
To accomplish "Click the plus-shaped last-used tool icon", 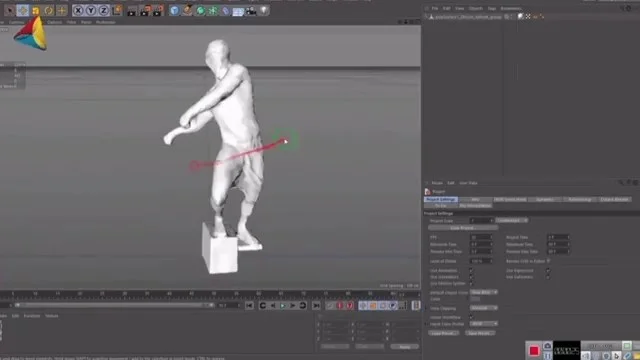I will click(62, 10).
